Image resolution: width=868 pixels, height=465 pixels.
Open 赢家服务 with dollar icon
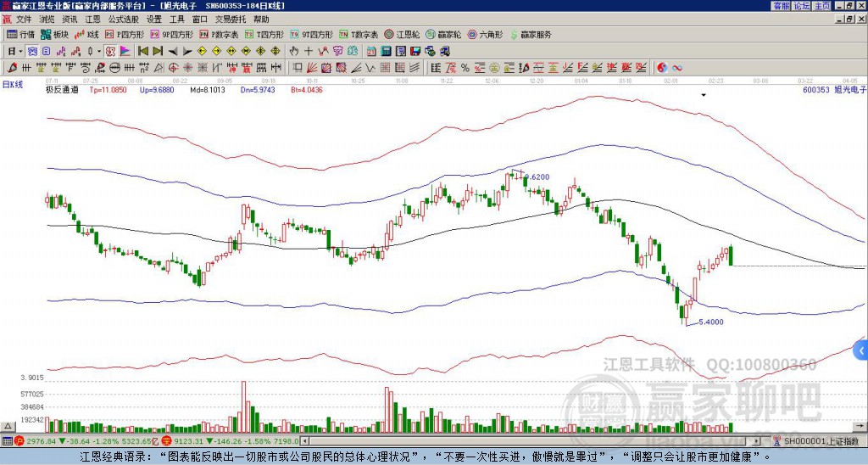(531, 34)
